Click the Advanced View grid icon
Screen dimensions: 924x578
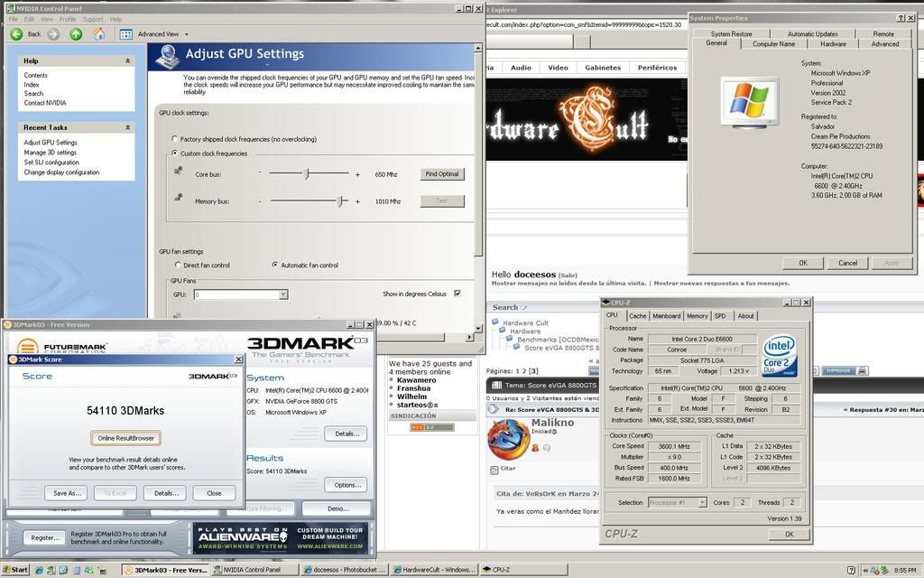click(x=126, y=34)
